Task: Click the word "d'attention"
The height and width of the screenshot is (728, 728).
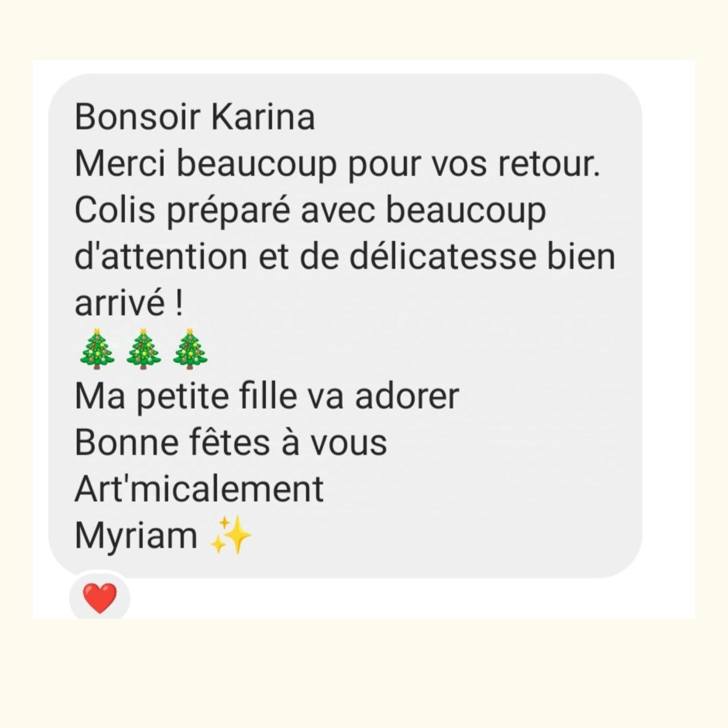Action: coord(161,257)
